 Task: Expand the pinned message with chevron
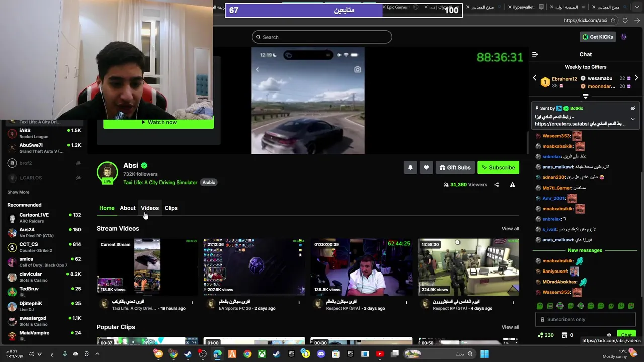point(633,119)
